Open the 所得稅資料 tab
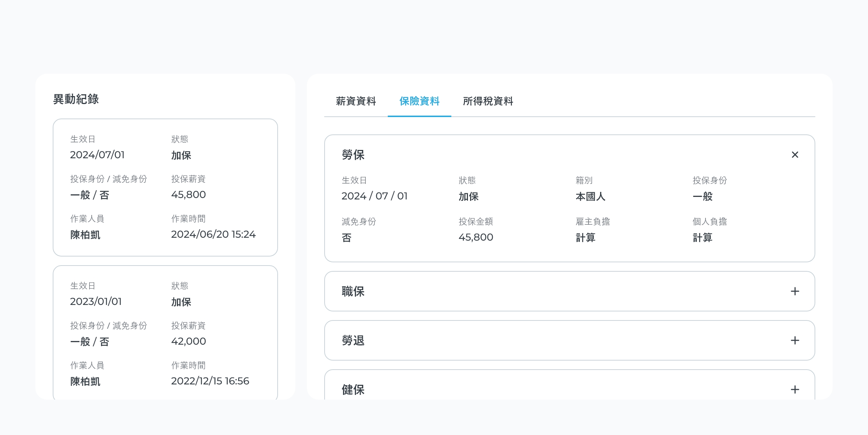 coord(488,101)
